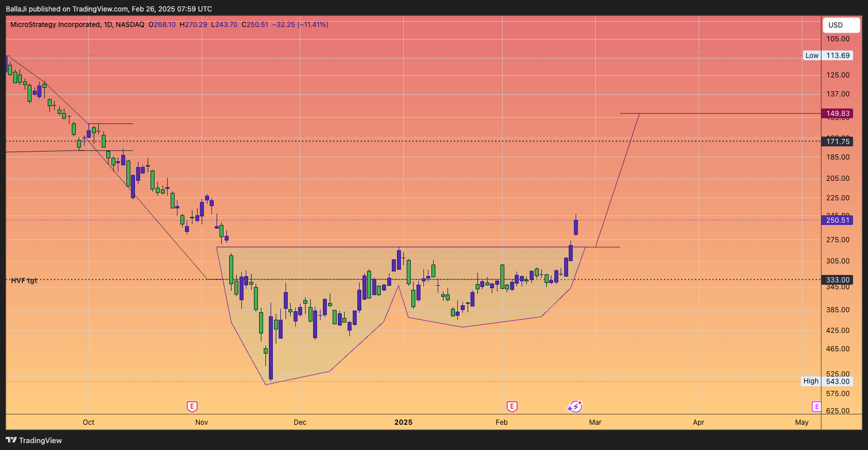Viewport: 868px width, 450px height.
Task: Select the High 543.00 price label
Action: [x=827, y=381]
